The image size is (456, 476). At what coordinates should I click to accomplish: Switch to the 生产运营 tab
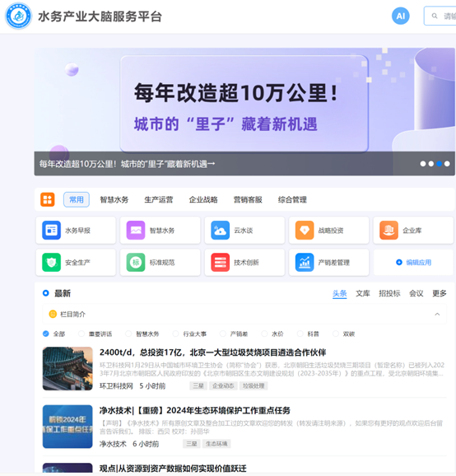tap(159, 199)
